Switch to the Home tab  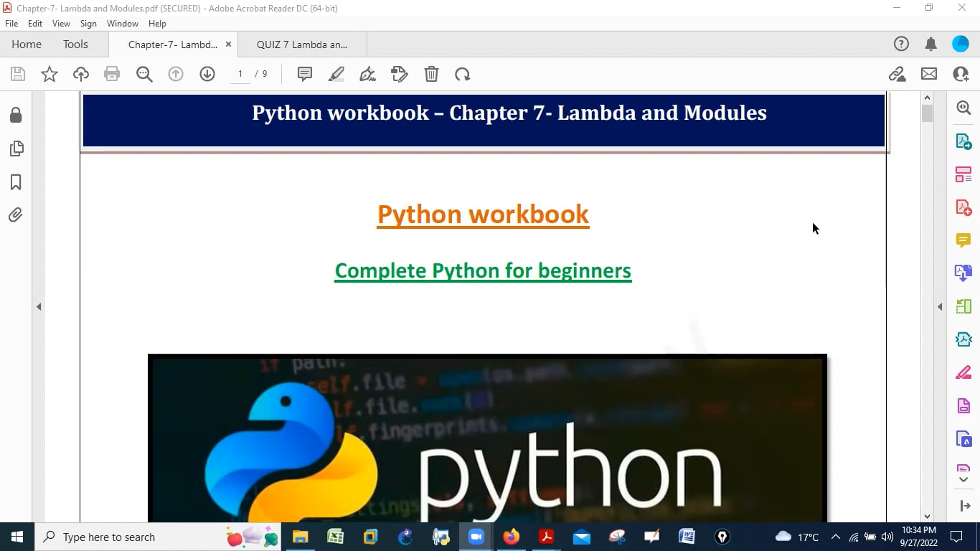27,44
